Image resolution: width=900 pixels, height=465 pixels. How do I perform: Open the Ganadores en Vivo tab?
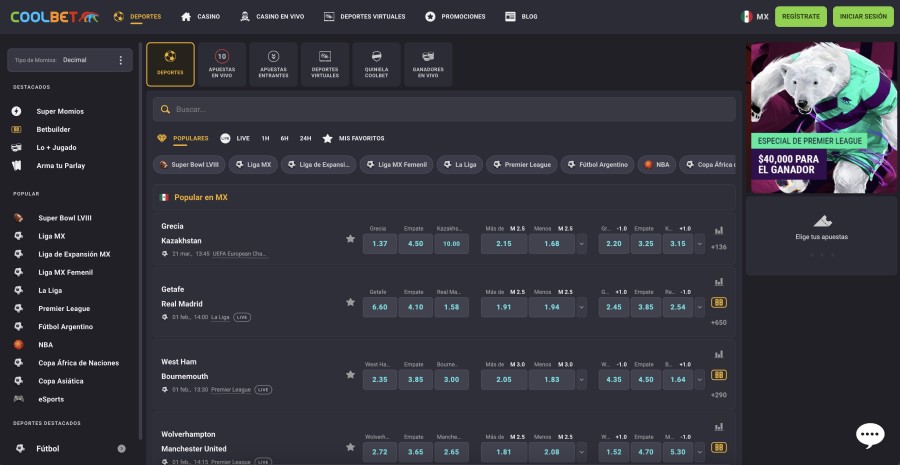pyautogui.click(x=428, y=64)
